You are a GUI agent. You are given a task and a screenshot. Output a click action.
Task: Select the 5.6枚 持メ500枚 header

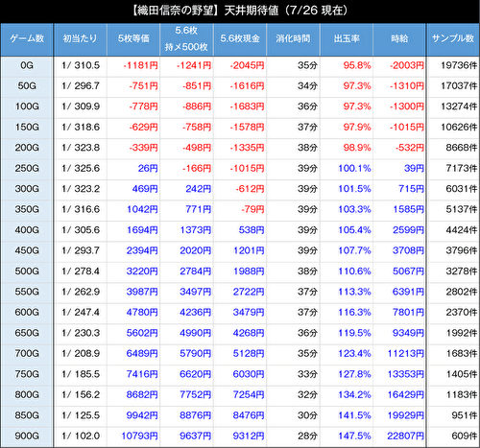click(186, 38)
